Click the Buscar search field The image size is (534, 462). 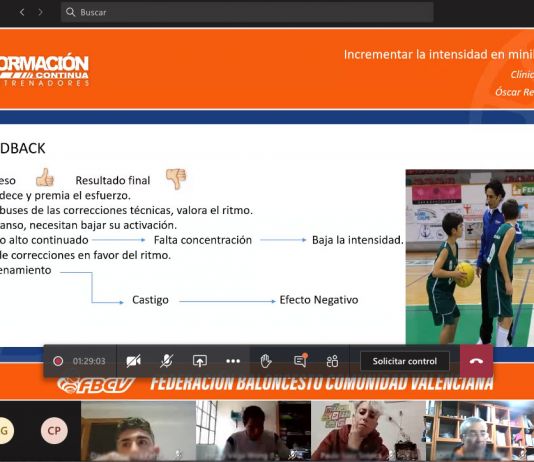click(x=247, y=12)
